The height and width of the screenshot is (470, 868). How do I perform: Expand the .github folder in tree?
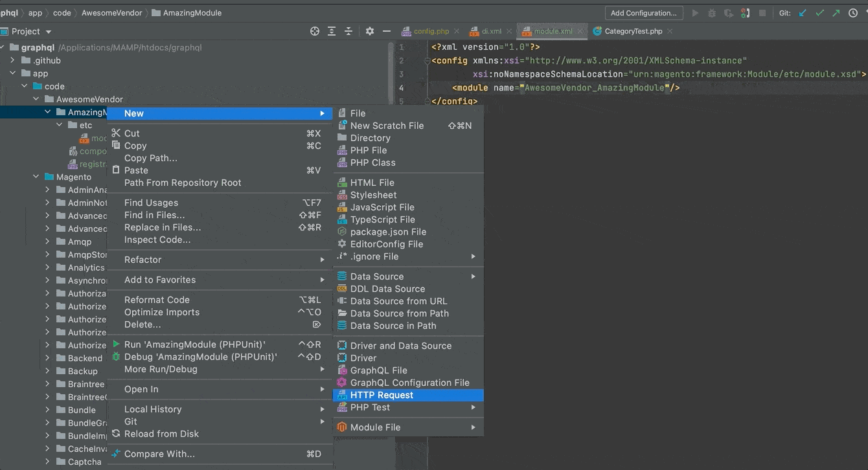point(13,60)
